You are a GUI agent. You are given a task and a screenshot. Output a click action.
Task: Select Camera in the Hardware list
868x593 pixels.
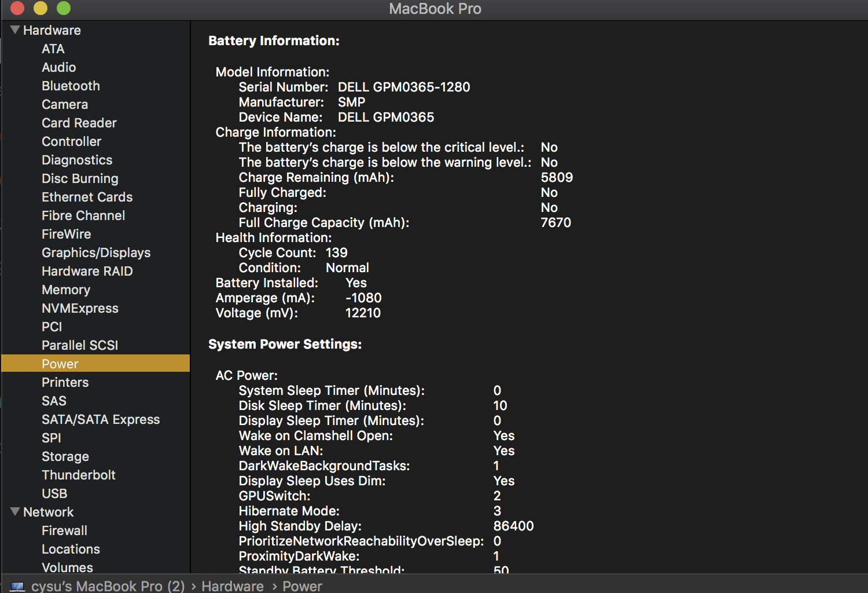65,104
